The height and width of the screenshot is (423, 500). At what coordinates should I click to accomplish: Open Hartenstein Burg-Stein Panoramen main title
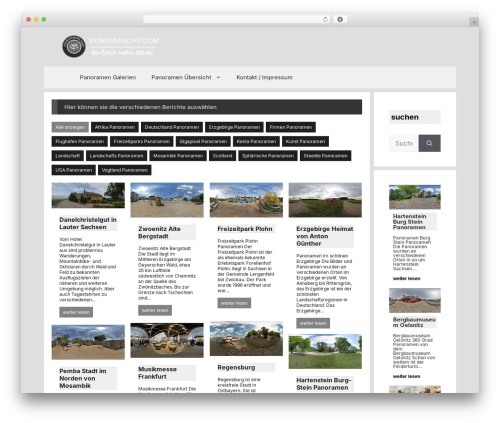pos(324,384)
